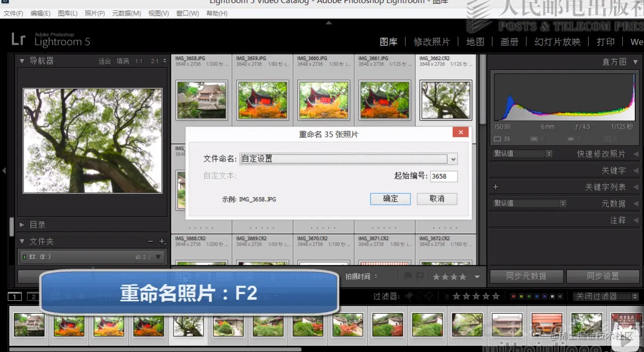Toggle the flagged filter icon
This screenshot has height=352, width=644.
point(409,296)
